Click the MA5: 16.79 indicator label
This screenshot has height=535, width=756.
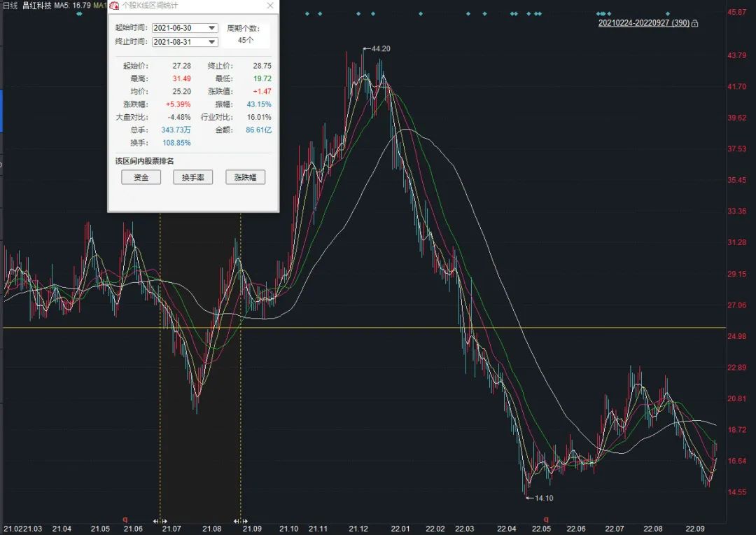[x=71, y=6]
